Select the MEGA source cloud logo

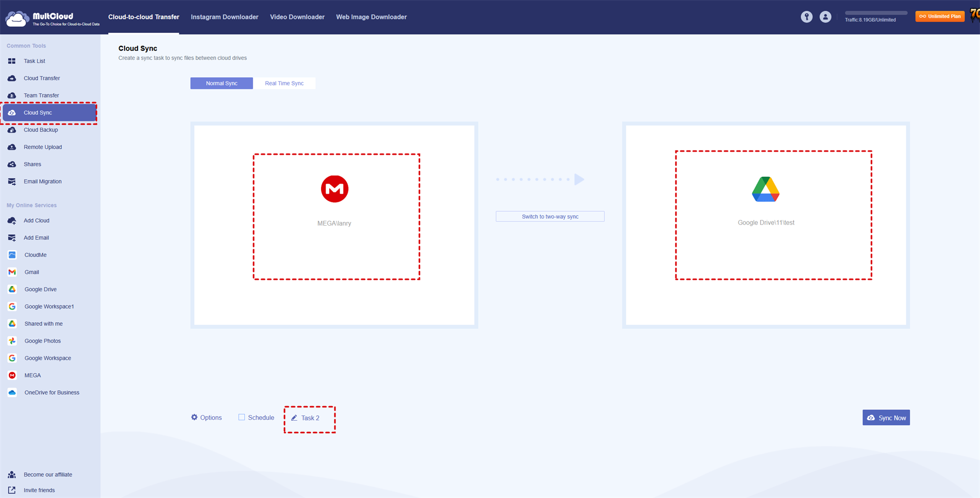coord(334,189)
